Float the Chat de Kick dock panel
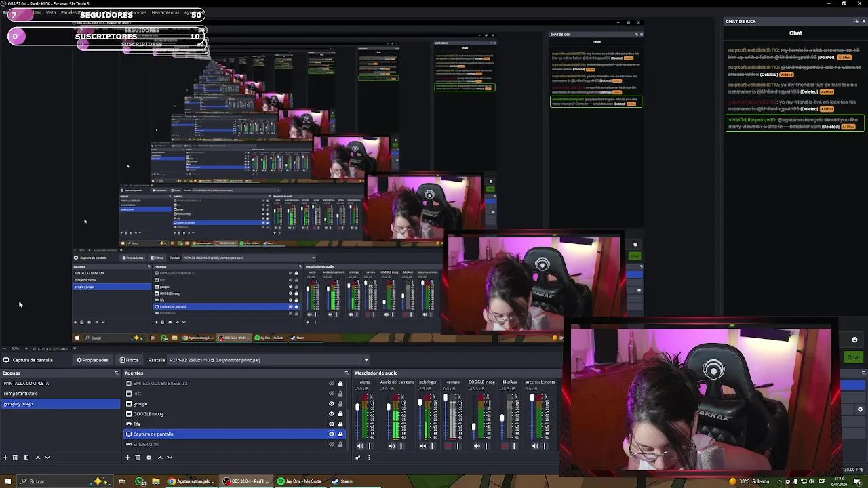 pos(856,22)
